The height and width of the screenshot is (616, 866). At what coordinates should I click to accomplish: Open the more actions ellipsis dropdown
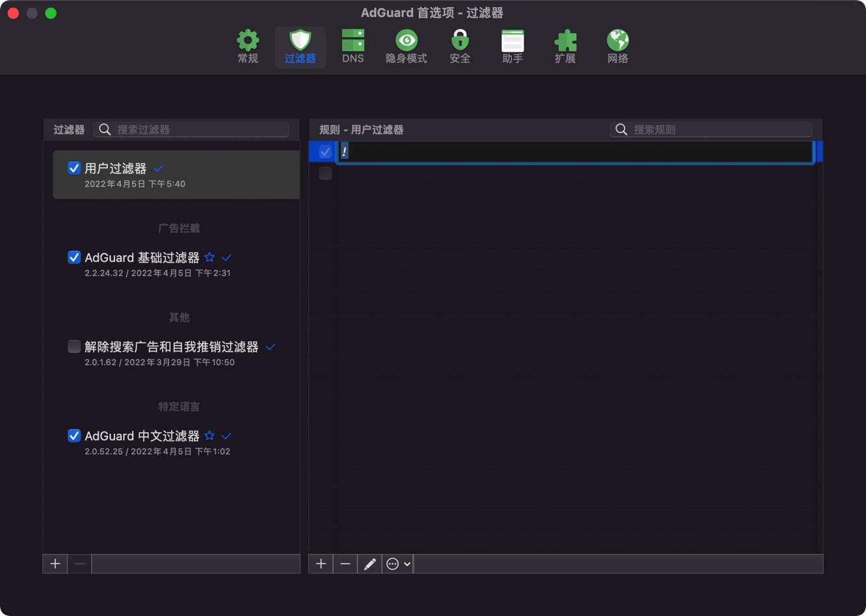click(x=398, y=564)
